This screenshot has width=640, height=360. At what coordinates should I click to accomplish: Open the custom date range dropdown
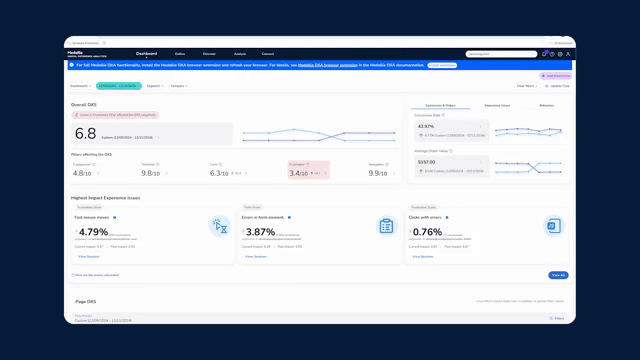click(x=119, y=86)
